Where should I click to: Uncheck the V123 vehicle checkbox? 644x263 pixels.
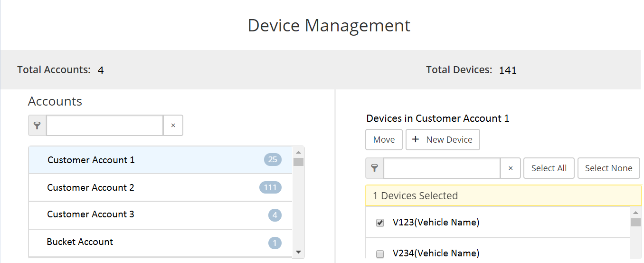tap(380, 223)
